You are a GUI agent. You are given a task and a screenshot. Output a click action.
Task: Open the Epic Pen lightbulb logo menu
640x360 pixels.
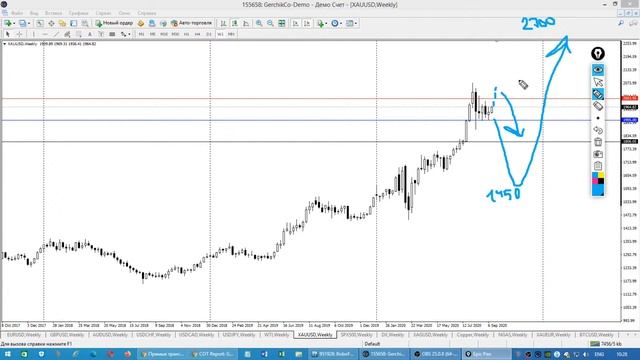point(598,53)
